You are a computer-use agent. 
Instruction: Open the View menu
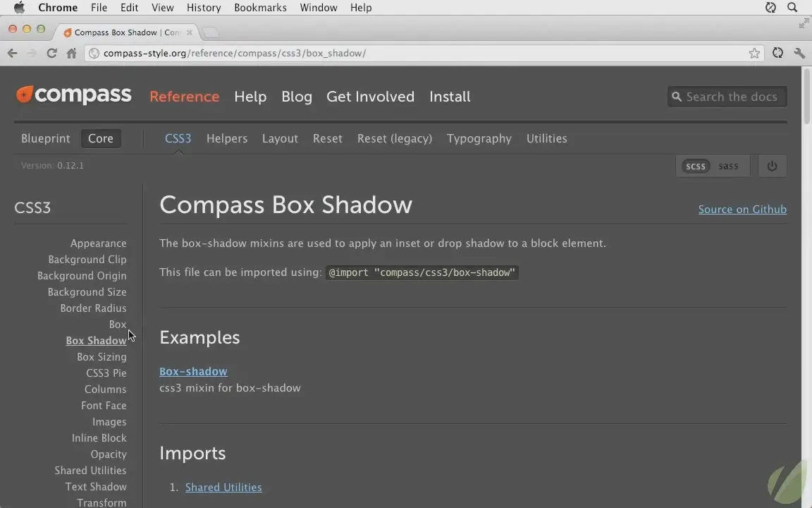(x=163, y=8)
